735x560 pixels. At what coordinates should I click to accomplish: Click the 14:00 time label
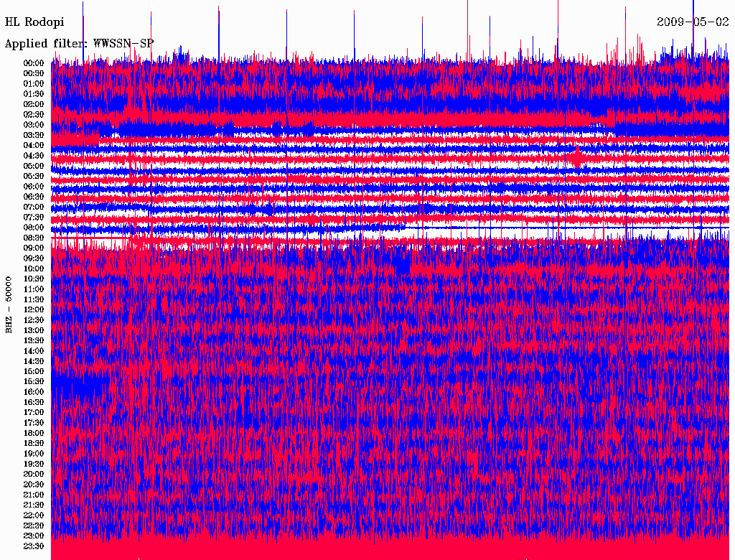(34, 351)
